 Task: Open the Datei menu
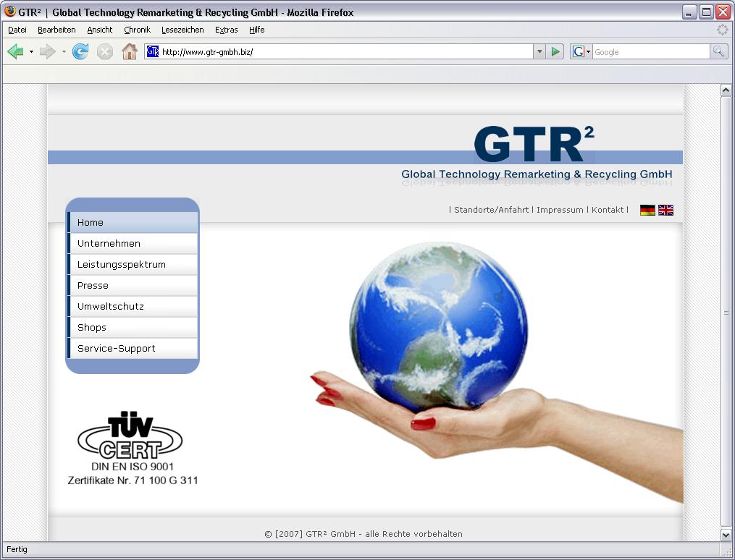coord(17,30)
